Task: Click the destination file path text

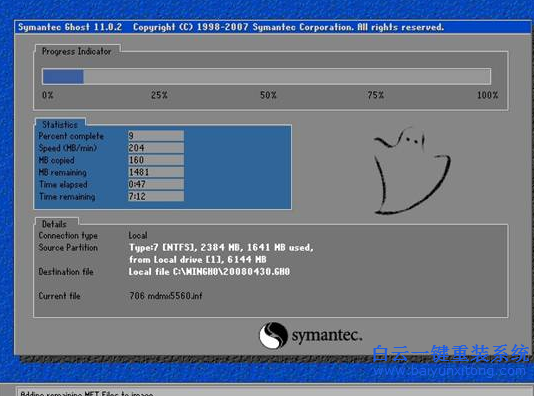Action: point(209,272)
